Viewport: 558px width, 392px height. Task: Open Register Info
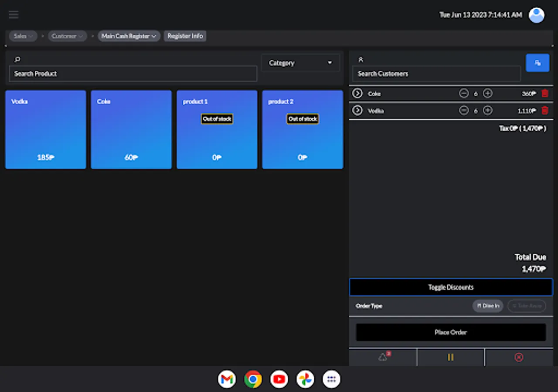pyautogui.click(x=185, y=36)
